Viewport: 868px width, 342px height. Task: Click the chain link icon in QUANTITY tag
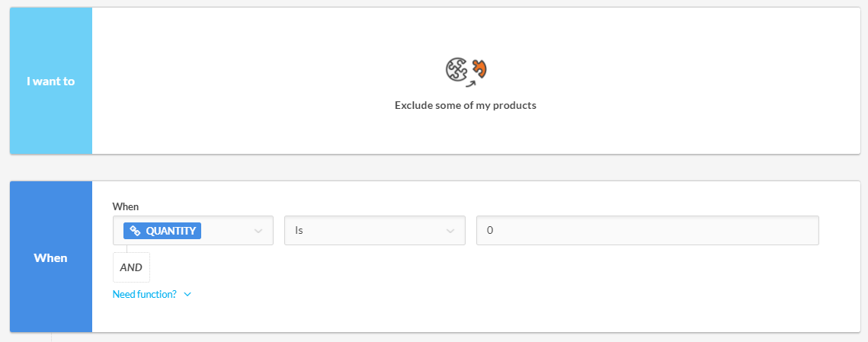[135, 231]
